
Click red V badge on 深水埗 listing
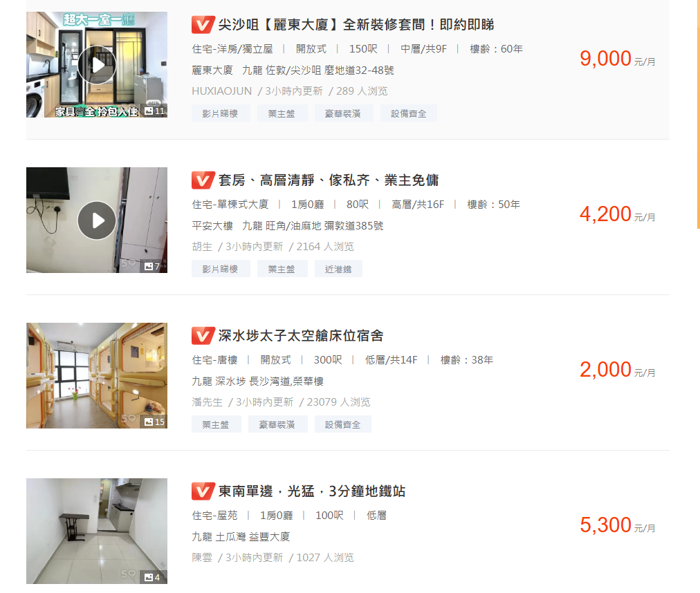tap(203, 335)
